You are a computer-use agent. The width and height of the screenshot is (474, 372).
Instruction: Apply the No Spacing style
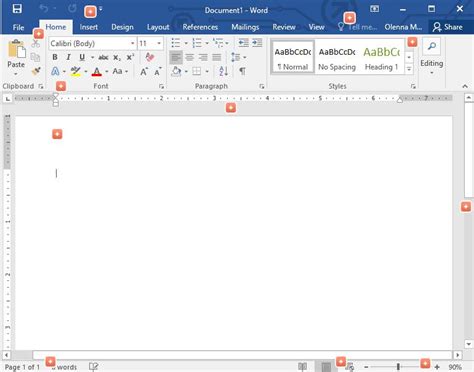337,57
